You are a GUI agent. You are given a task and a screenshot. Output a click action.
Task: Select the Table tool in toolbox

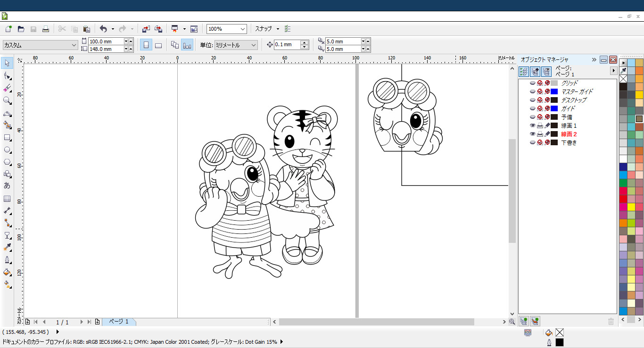coord(7,199)
